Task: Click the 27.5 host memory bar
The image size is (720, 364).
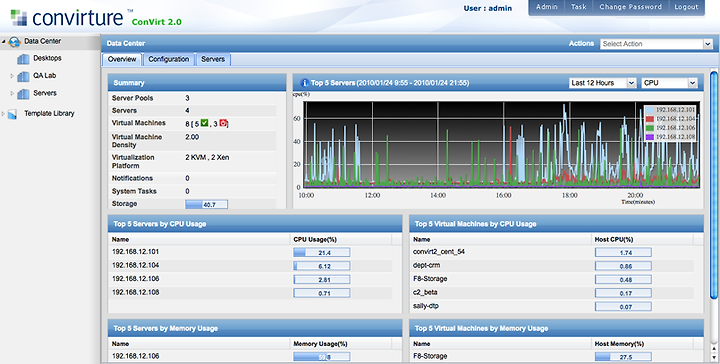Action: [x=623, y=357]
